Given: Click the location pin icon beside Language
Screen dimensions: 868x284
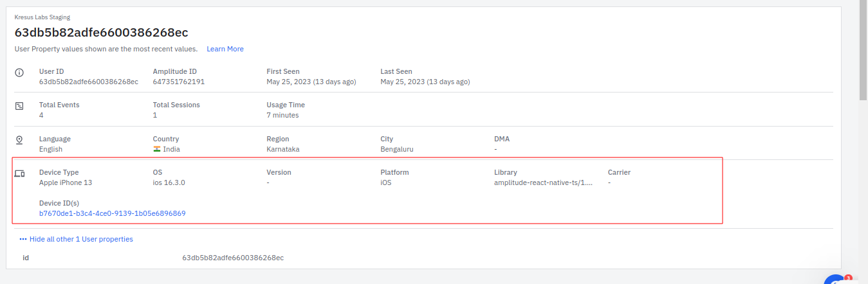Looking at the screenshot, I should (19, 139).
